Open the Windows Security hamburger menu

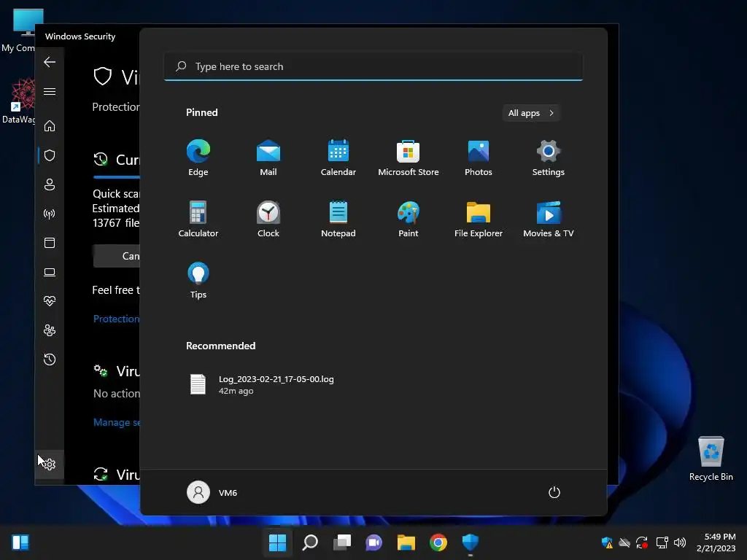pyautogui.click(x=50, y=91)
